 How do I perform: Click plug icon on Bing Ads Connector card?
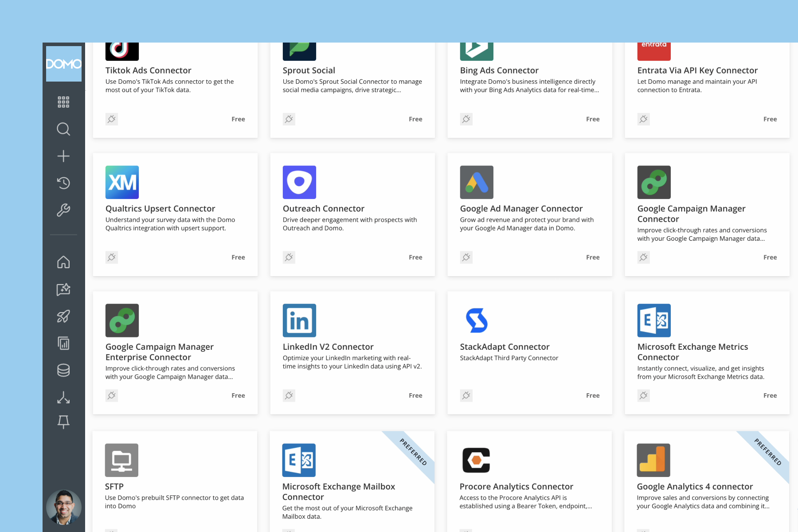[466, 119]
